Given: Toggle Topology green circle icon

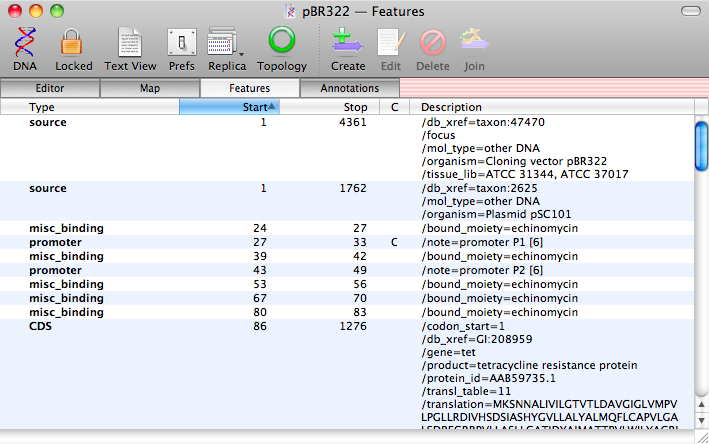Looking at the screenshot, I should [x=282, y=41].
